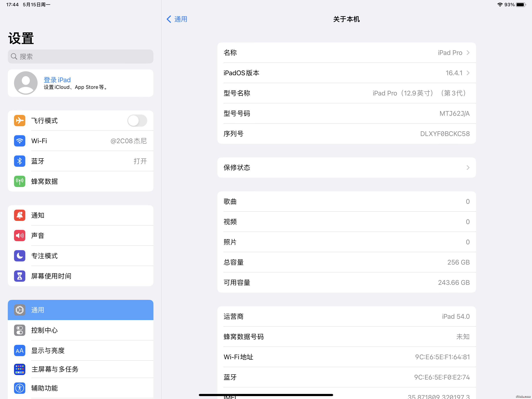Expand the iPadOS 版本 16.4.1 row
Image resolution: width=532 pixels, height=399 pixels.
(346, 73)
